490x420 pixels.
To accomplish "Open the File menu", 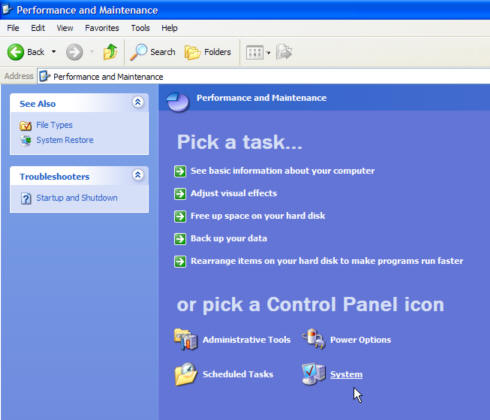I will [x=13, y=28].
